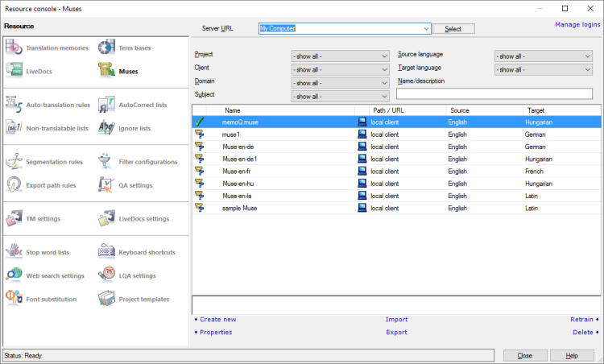The height and width of the screenshot is (364, 604).
Task: Sort list by Name column header
Action: point(288,110)
